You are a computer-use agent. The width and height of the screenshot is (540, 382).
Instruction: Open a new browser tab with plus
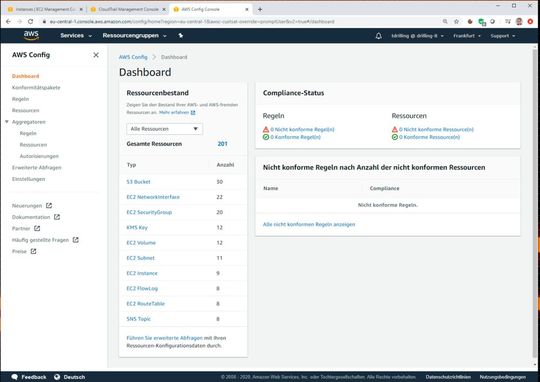(x=260, y=9)
